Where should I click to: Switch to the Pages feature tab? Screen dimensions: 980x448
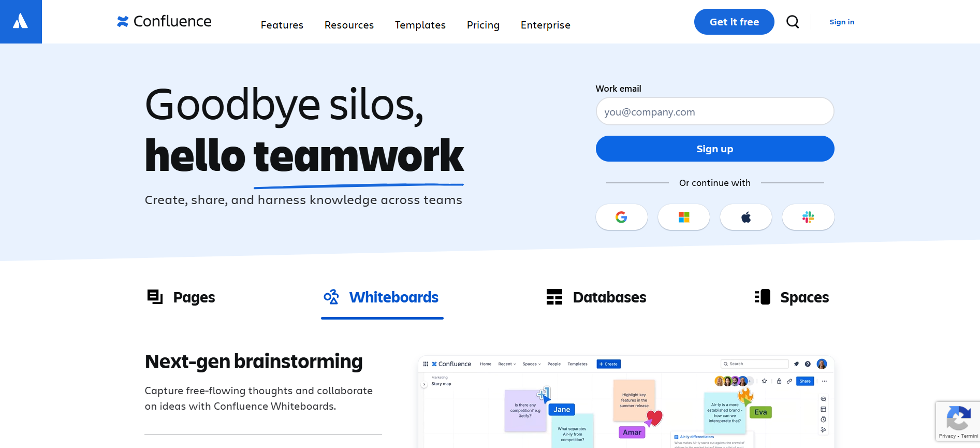pyautogui.click(x=181, y=297)
